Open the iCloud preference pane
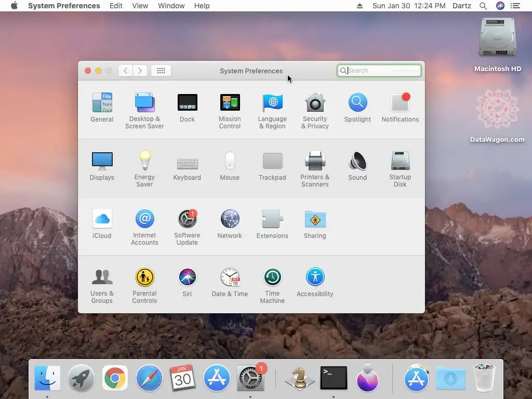The width and height of the screenshot is (532, 399). [x=102, y=224]
